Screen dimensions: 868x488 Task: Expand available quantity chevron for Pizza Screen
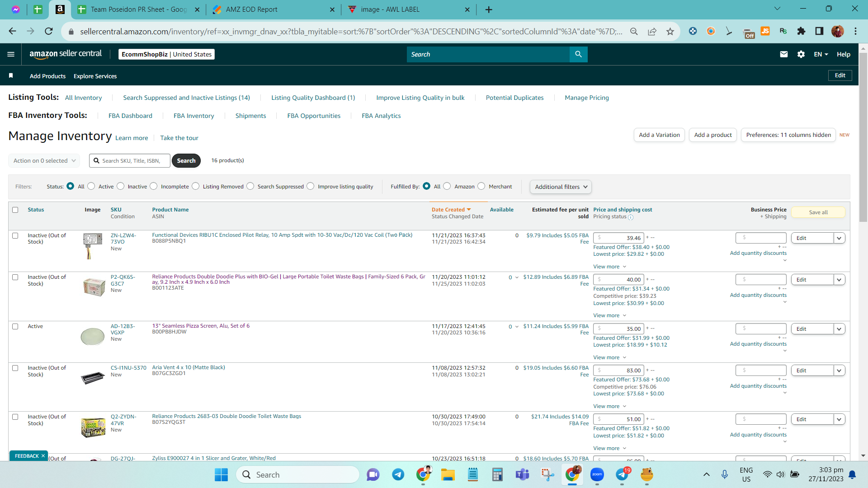(517, 327)
